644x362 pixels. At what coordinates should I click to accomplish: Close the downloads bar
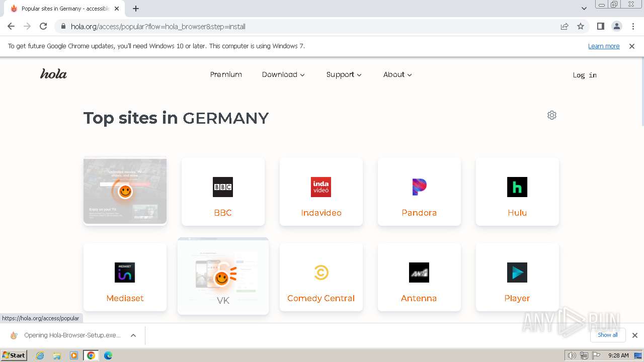pos(635,335)
